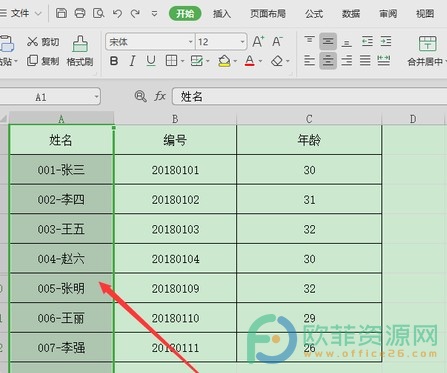Click the 年龄 header cell
This screenshot has width=447, height=373.
pyautogui.click(x=309, y=140)
